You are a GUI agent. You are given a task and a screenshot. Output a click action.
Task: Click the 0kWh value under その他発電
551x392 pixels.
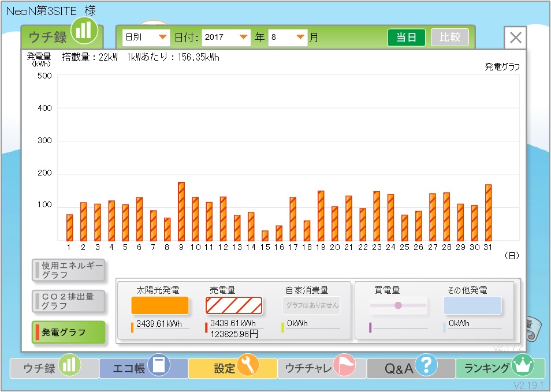coord(459,323)
